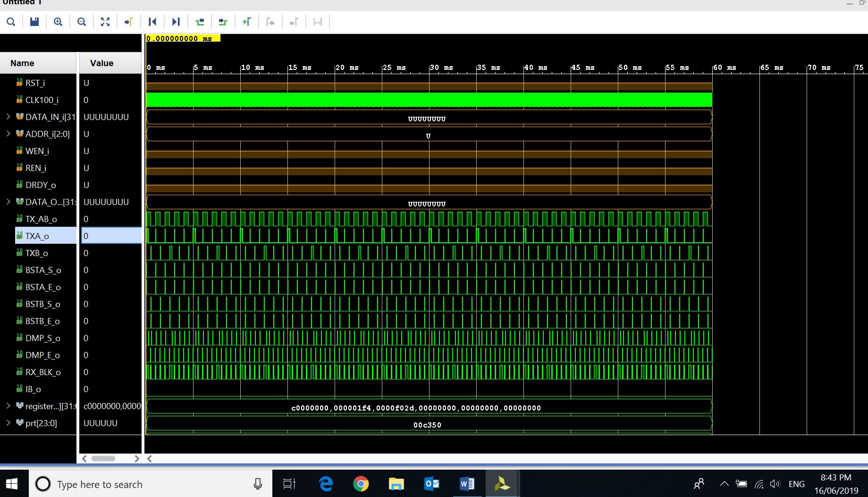Expand the DATA_IN_i bus signal

click(x=8, y=117)
